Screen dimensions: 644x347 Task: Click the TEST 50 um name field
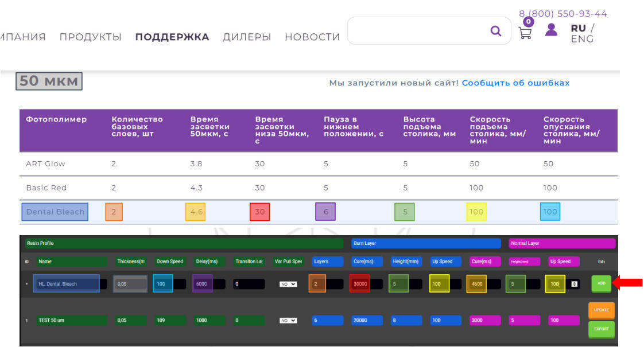click(x=72, y=320)
